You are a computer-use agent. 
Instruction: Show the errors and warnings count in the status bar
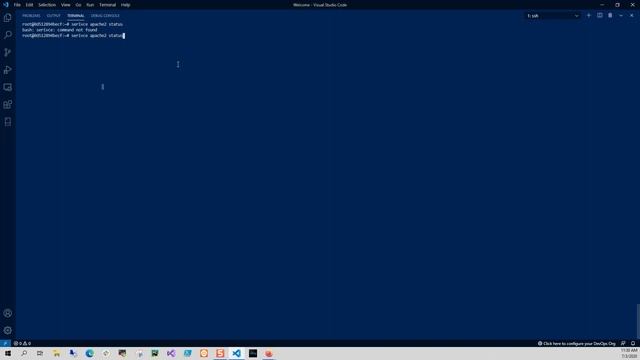tap(22, 343)
